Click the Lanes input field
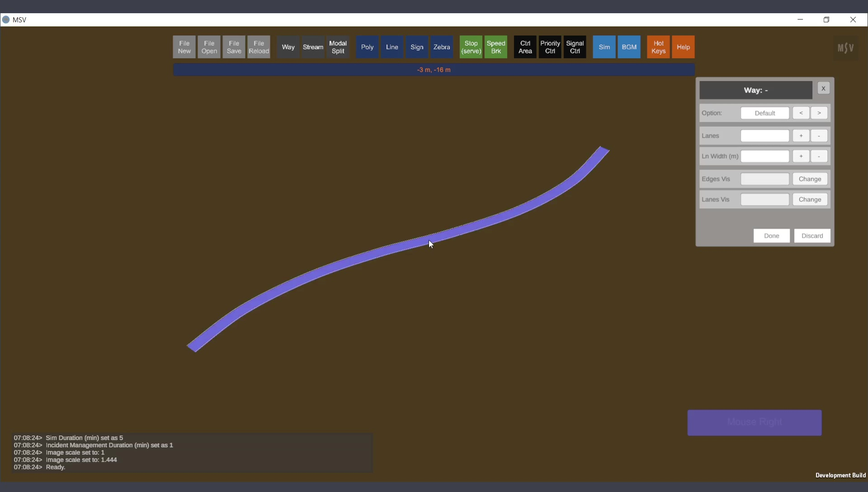The height and width of the screenshot is (492, 868). click(x=764, y=136)
